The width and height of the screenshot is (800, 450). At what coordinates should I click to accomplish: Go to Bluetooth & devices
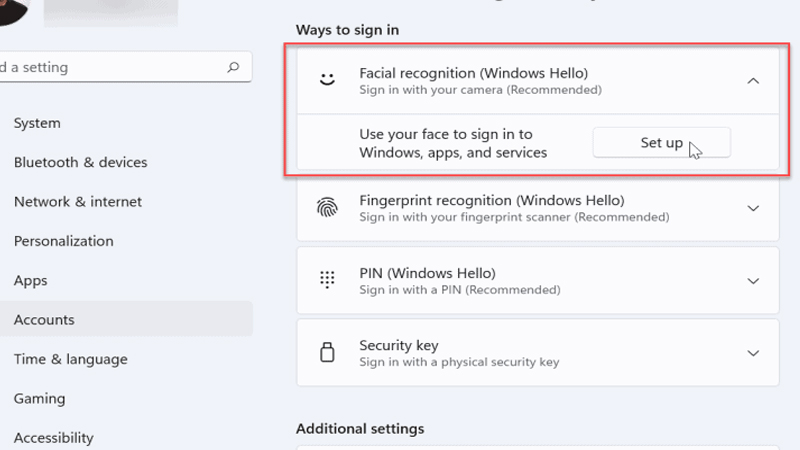(x=80, y=162)
